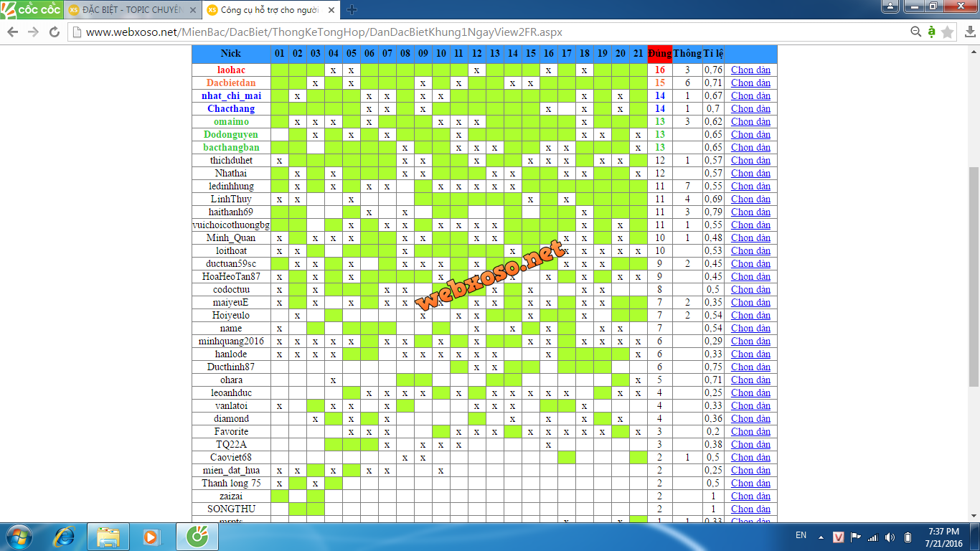Image resolution: width=980 pixels, height=551 pixels.
Task: Click the nick 'HoaHeoTan87'
Action: tap(231, 276)
